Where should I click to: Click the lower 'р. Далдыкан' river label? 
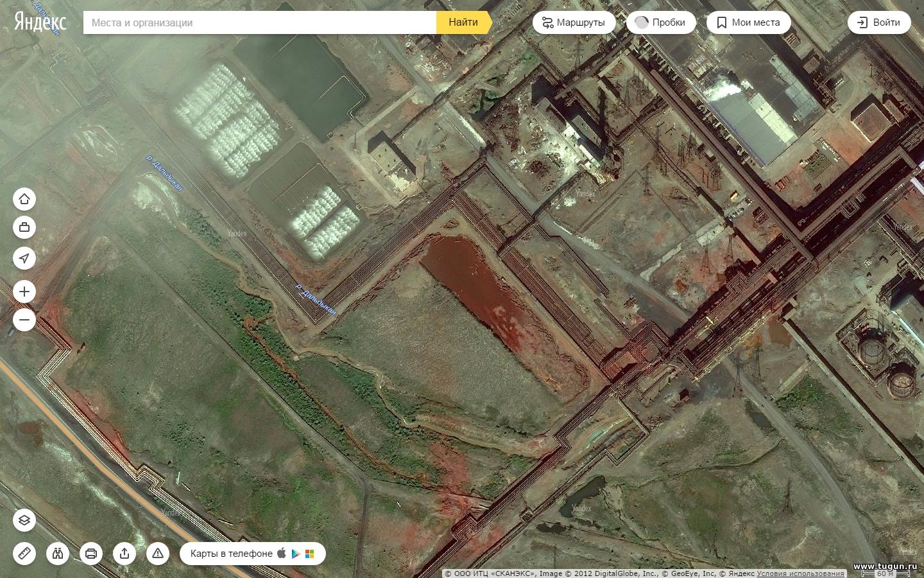tap(316, 299)
